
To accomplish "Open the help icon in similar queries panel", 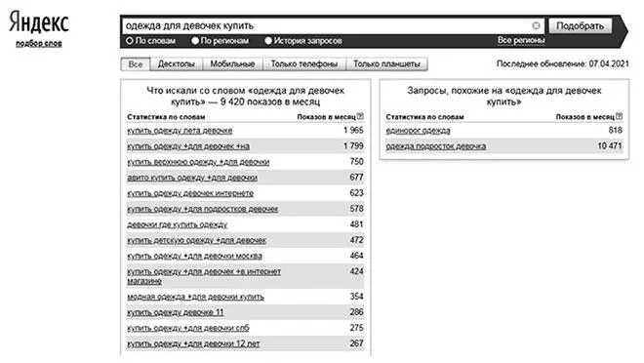I will 620,117.
